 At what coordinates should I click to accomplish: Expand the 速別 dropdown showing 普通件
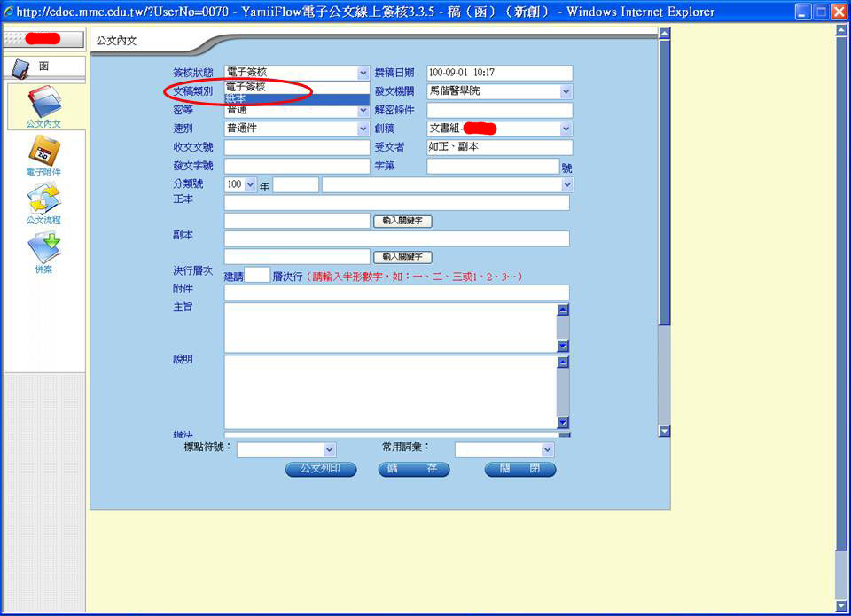click(363, 129)
